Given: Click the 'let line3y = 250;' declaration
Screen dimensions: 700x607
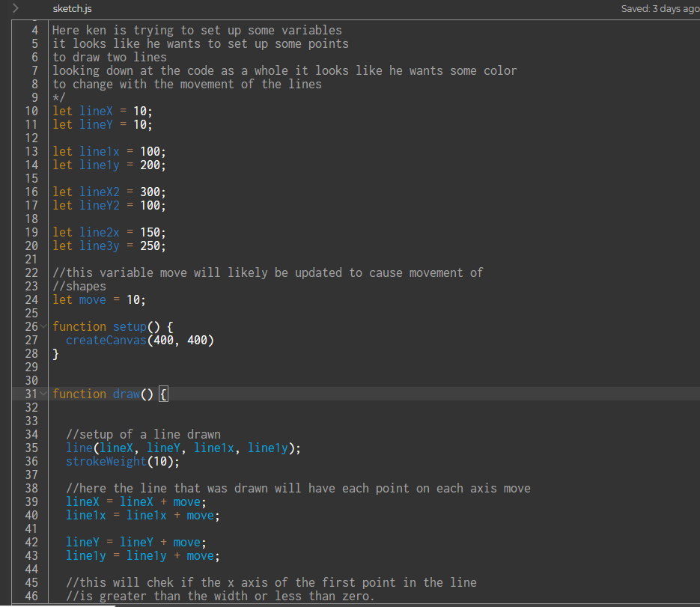Looking at the screenshot, I should click(x=109, y=246).
